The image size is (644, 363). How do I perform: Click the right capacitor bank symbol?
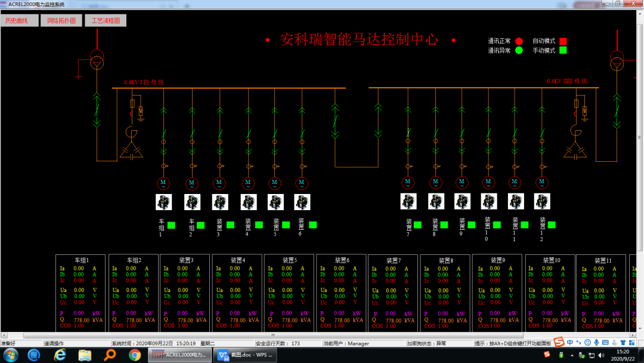point(575,142)
